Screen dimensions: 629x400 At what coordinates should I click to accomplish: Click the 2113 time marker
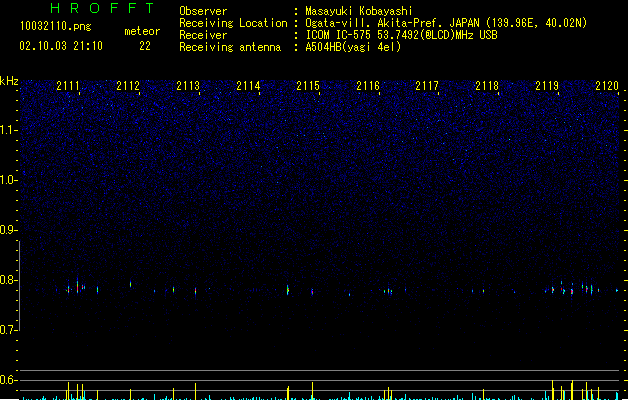point(188,86)
